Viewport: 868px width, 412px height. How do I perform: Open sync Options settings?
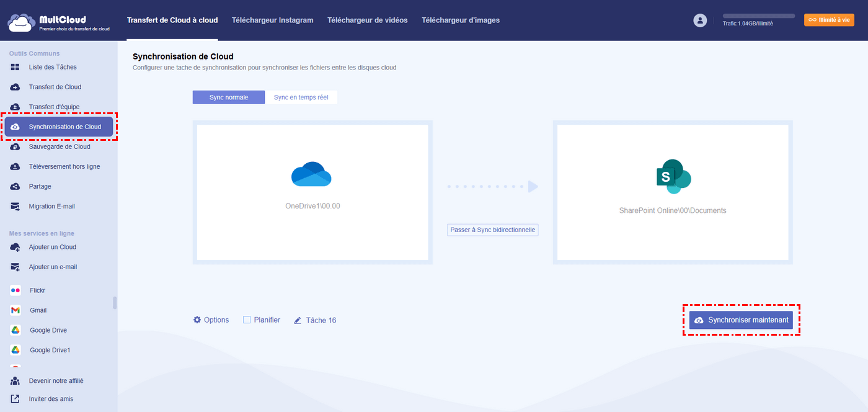(x=211, y=320)
